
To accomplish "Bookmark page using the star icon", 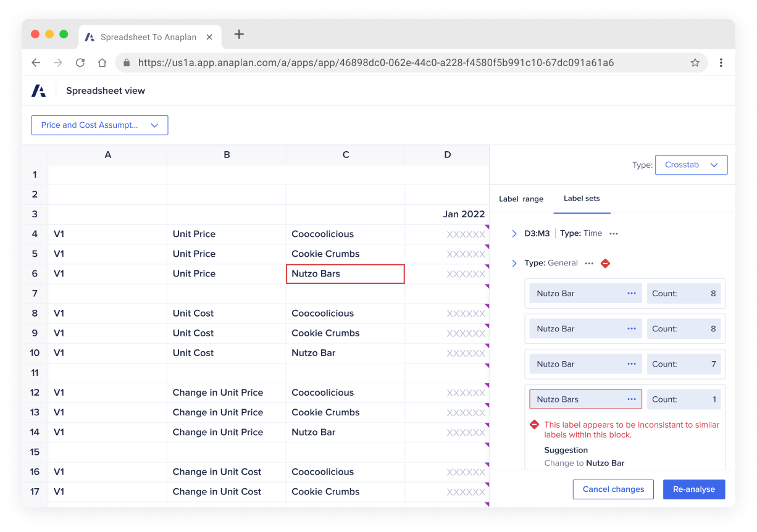I will (695, 62).
